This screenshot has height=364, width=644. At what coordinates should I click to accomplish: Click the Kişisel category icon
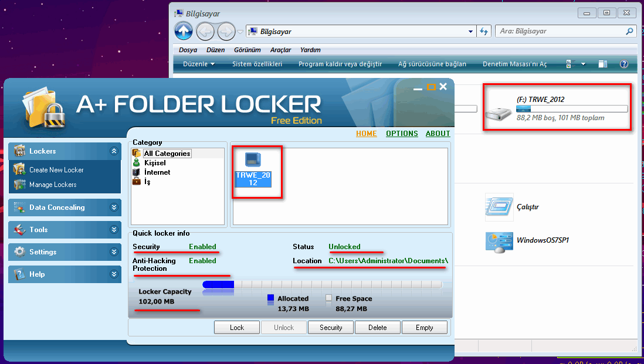point(137,163)
